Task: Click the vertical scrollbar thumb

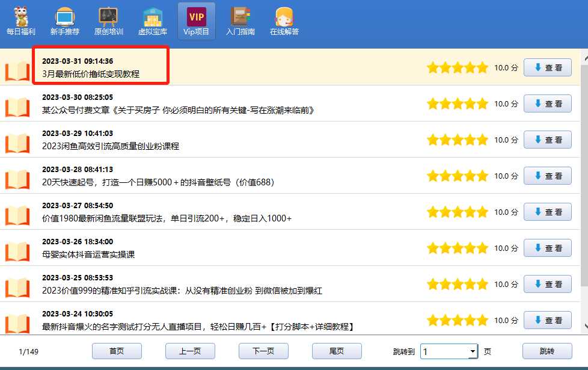Action: point(584,174)
